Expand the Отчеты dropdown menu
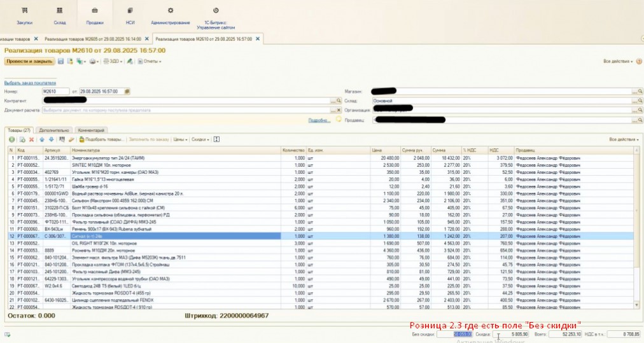The image size is (644, 343). 150,61
